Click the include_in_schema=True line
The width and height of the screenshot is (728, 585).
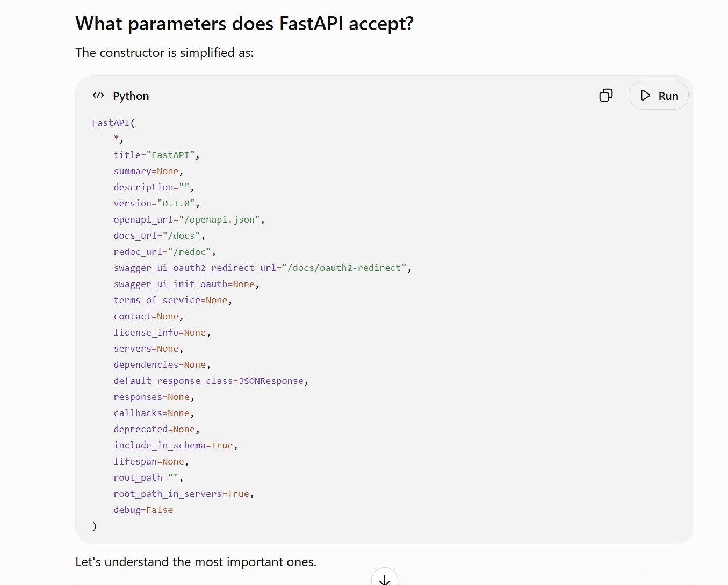tap(176, 445)
